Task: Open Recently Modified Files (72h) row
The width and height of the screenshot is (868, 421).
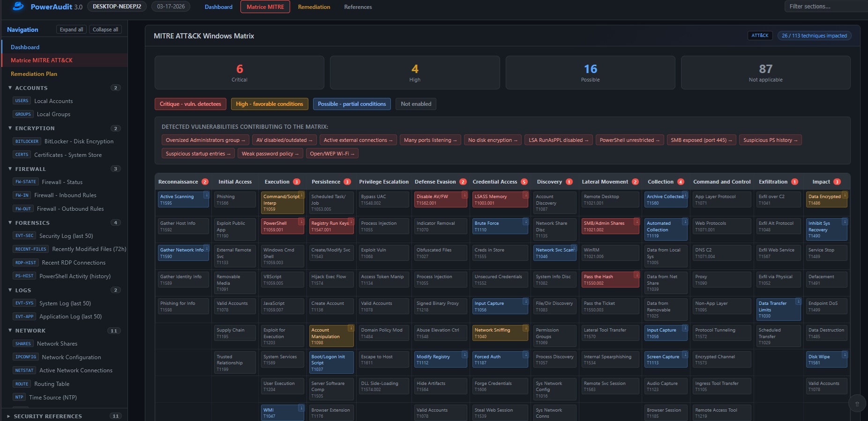Action: [65, 249]
